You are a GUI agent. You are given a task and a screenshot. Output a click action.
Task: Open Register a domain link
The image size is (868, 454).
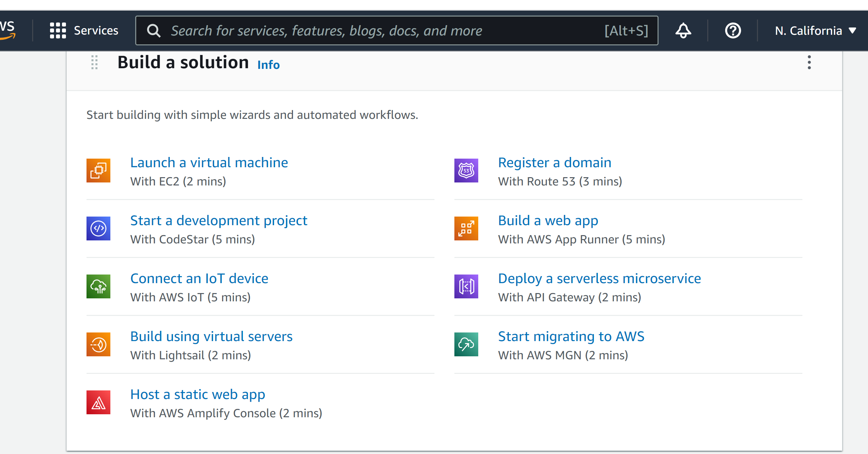(554, 163)
